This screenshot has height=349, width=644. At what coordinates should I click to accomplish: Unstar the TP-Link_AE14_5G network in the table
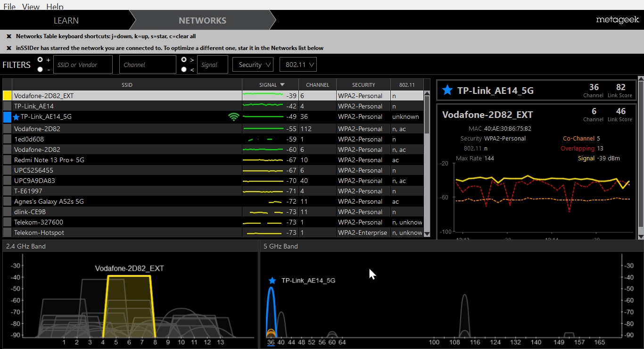[x=17, y=117]
